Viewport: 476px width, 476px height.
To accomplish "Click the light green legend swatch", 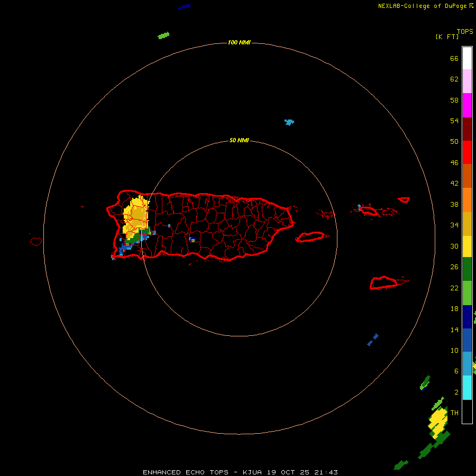I will (x=467, y=293).
